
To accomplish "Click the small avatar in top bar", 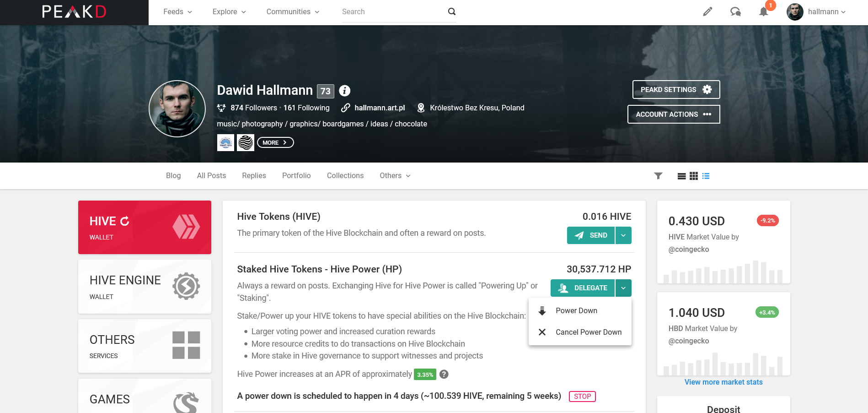I will coord(795,12).
